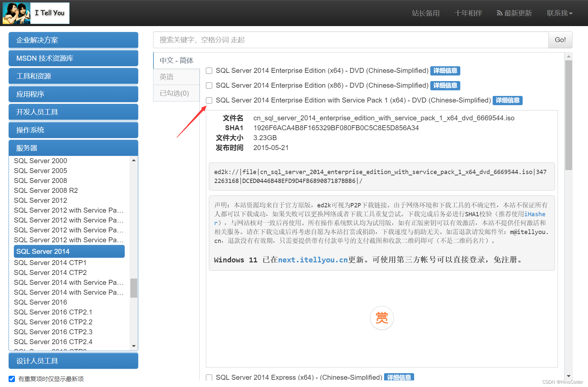Image resolution: width=588 pixels, height=387 pixels.
Task: Open the 联系我 dropdown menu
Action: [x=560, y=13]
